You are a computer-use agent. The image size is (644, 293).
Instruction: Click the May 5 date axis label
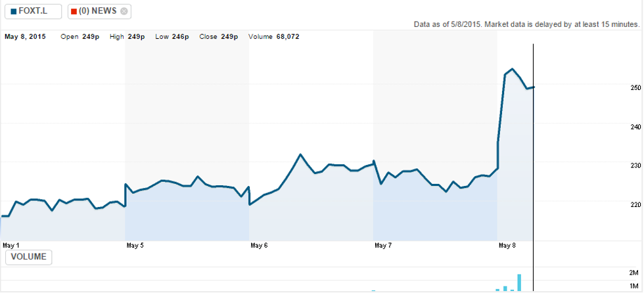(x=135, y=246)
